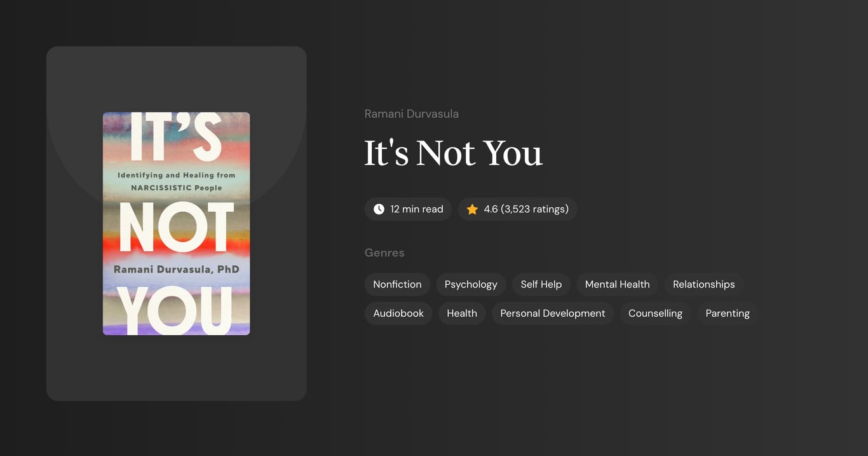Open the Relationships genre
868x456 pixels.
(703, 284)
